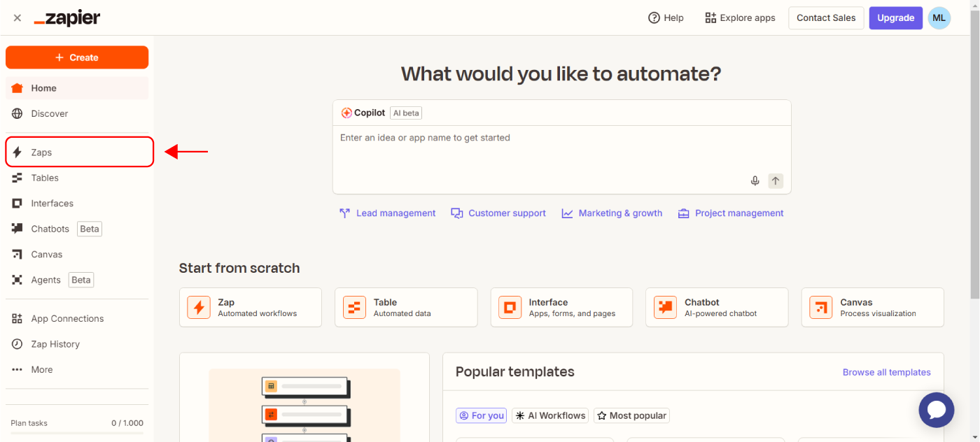980x442 pixels.
Task: Close the sidebar with X icon
Action: tap(17, 18)
